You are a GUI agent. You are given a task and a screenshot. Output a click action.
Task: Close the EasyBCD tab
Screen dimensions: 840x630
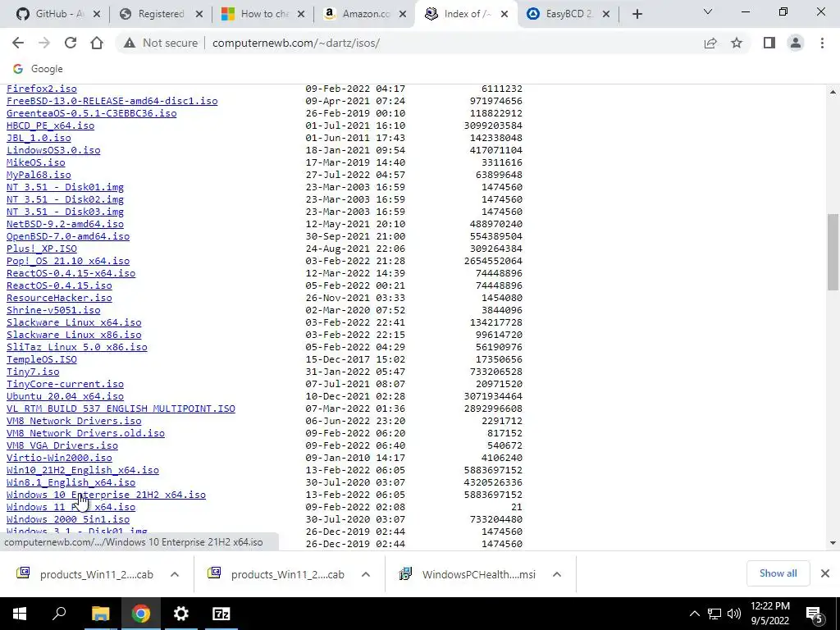[606, 15]
